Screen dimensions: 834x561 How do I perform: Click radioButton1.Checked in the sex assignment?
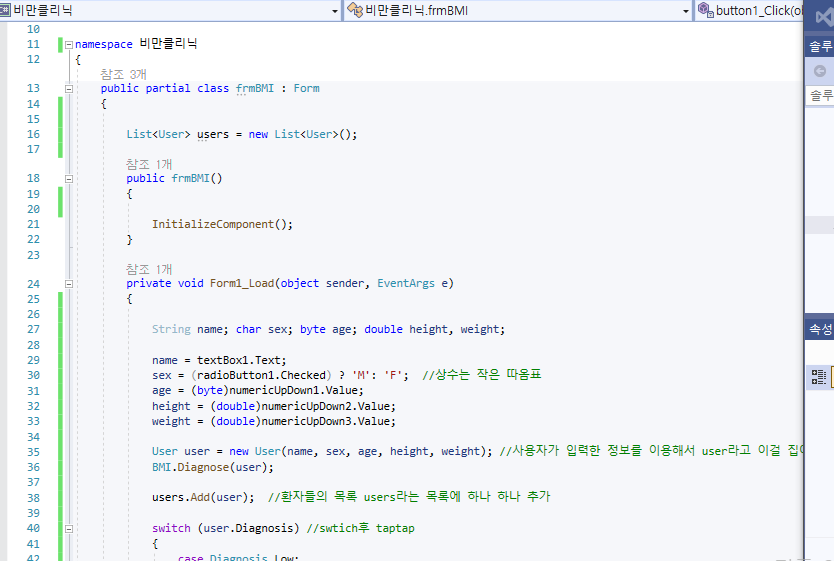[261, 375]
